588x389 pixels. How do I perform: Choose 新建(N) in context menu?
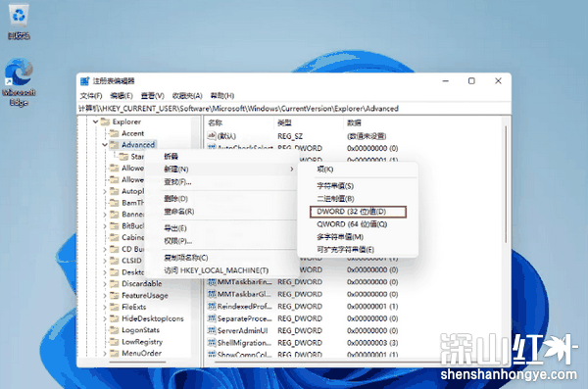coord(221,170)
